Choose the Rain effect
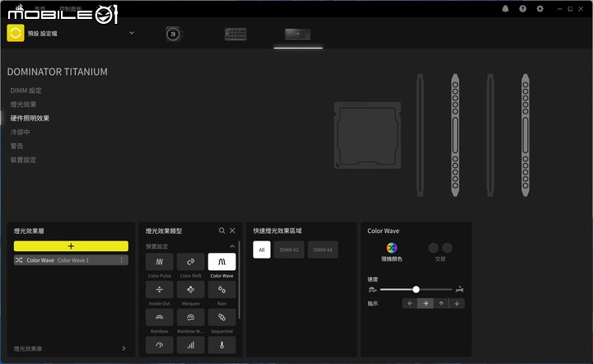The width and height of the screenshot is (593, 364). point(222,290)
